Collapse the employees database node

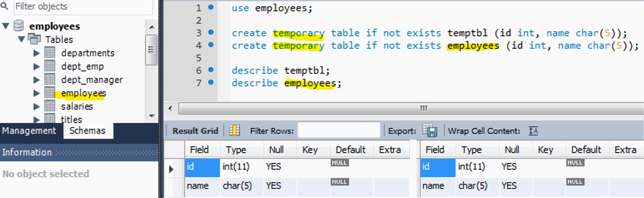point(6,26)
